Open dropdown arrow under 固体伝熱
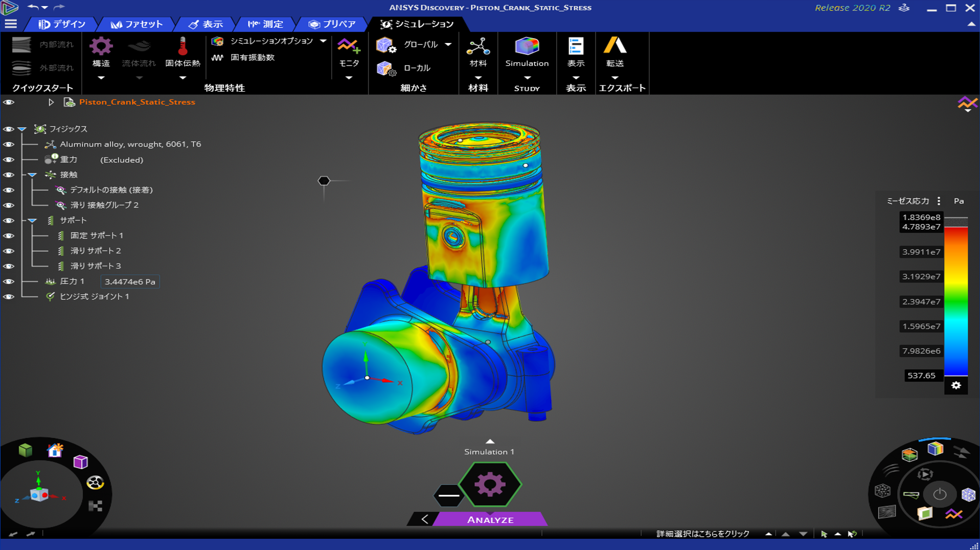 pos(183,78)
